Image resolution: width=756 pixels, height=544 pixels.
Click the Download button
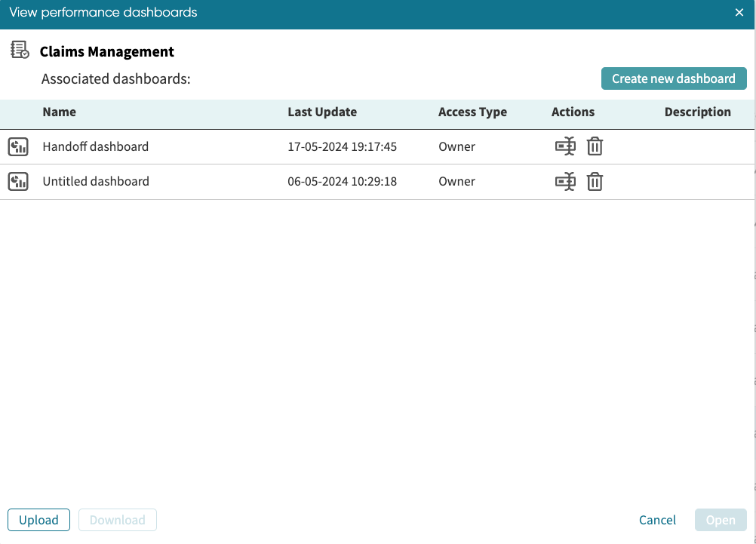pyautogui.click(x=117, y=520)
